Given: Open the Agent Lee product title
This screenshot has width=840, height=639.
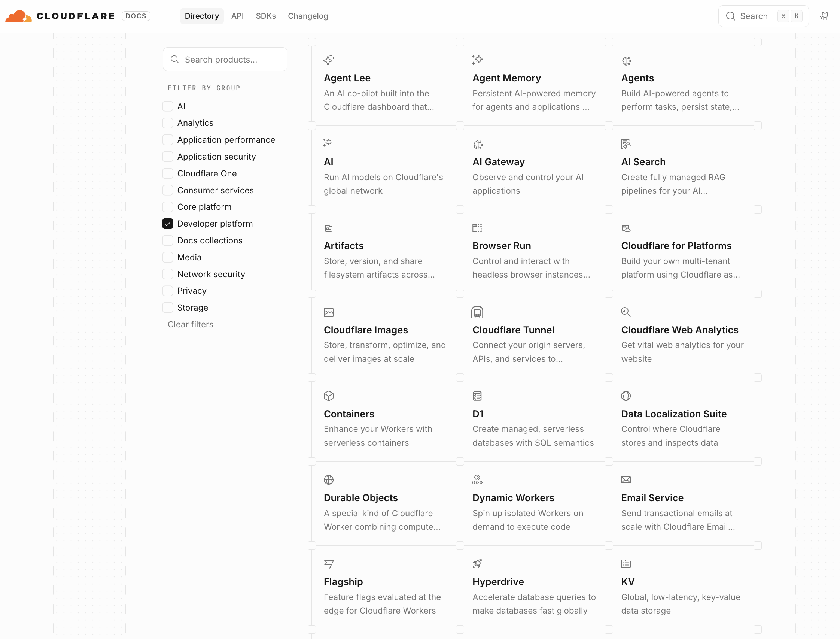Looking at the screenshot, I should click(347, 78).
